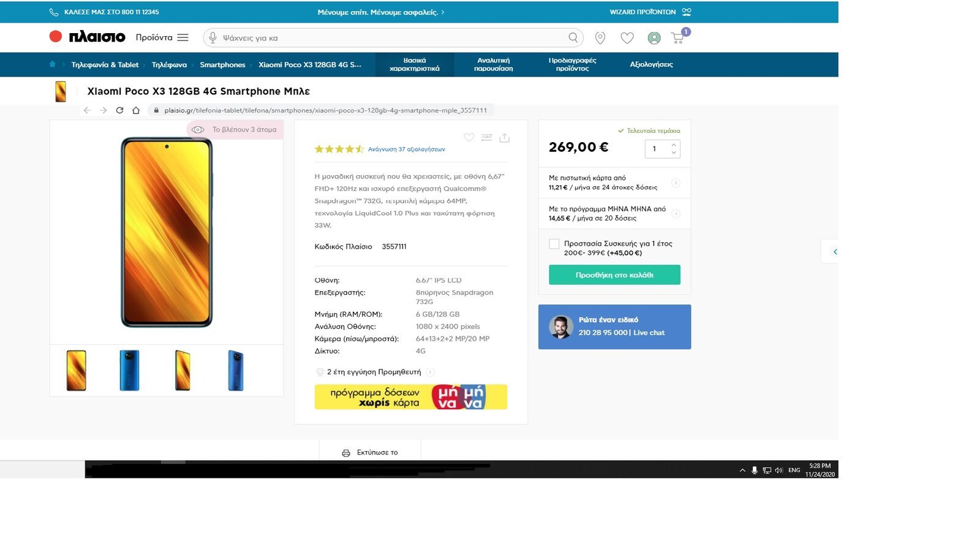Click the browser forward arrow
Image resolution: width=980 pixels, height=552 pixels.
click(103, 110)
